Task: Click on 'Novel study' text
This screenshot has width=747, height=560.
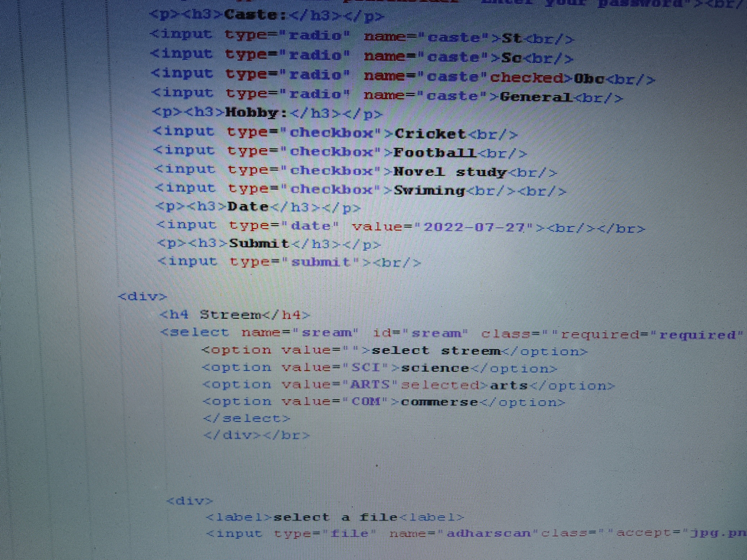Action: (450, 172)
